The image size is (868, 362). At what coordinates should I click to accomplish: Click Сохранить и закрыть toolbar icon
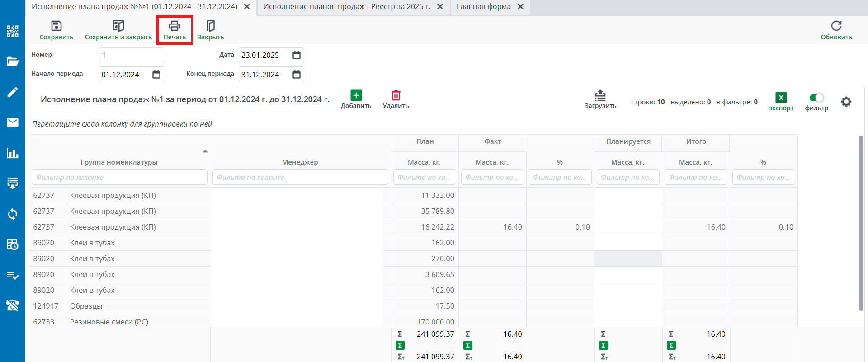click(x=118, y=26)
